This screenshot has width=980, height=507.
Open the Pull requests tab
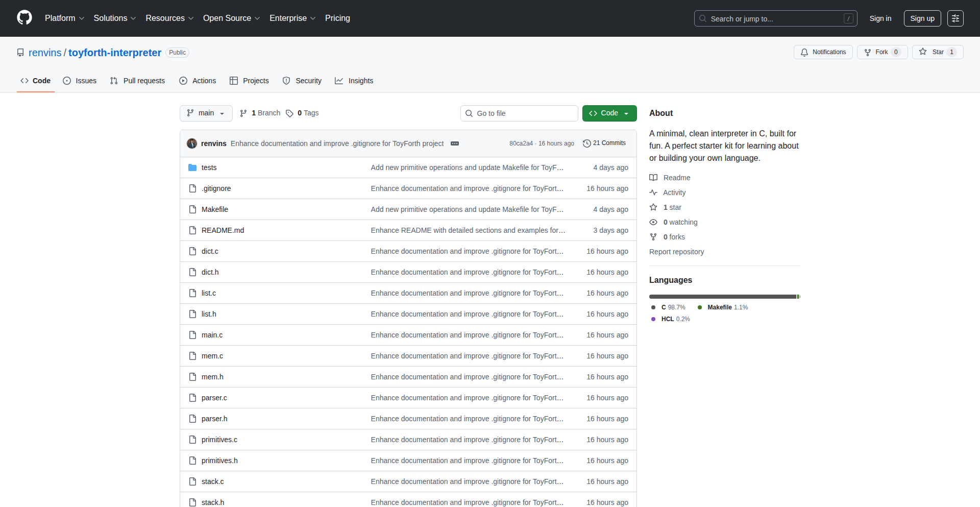(137, 81)
